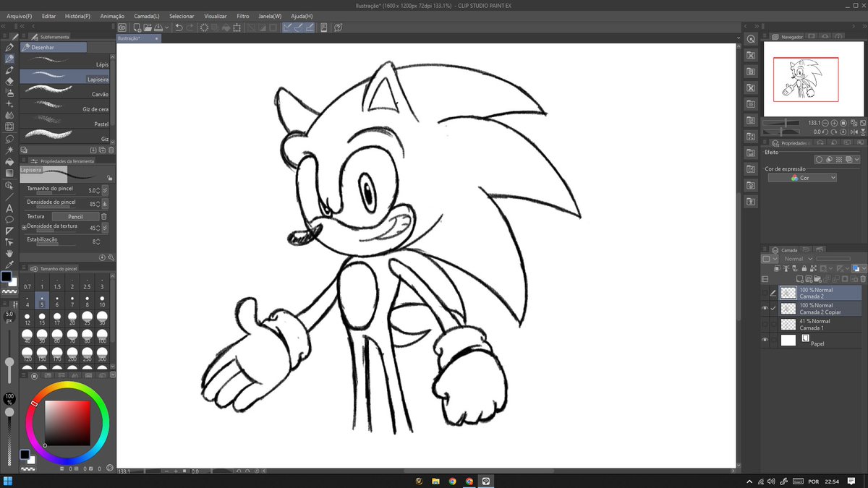The image size is (868, 488).
Task: Click the Save icon in command bar
Action: point(158,27)
